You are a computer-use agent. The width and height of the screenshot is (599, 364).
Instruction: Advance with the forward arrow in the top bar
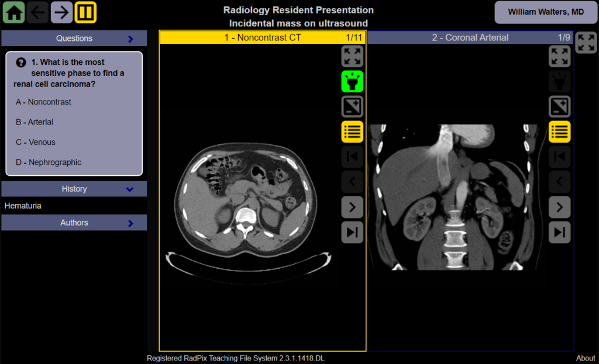coord(61,13)
